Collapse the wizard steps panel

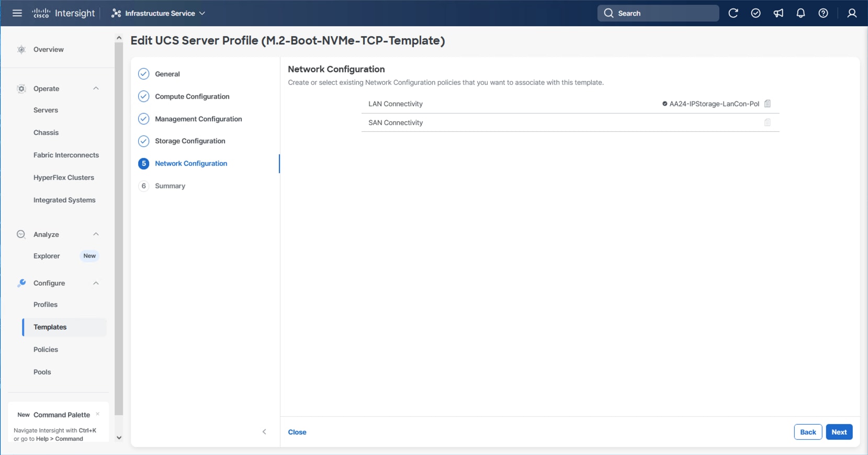(264, 432)
